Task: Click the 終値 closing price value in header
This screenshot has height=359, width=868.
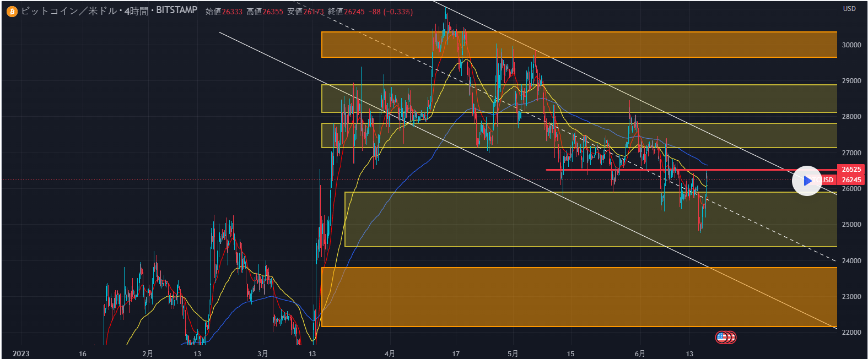Action: [354, 12]
